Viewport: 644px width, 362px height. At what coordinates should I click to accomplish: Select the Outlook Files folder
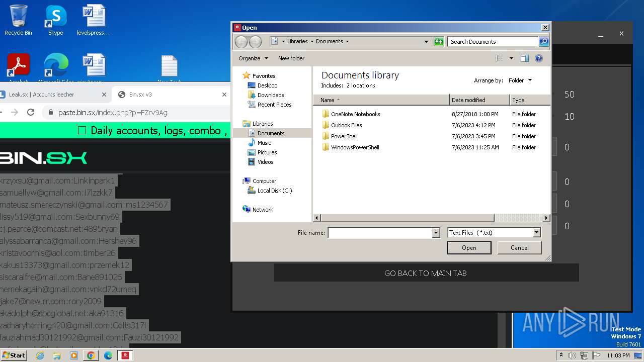[x=346, y=125]
